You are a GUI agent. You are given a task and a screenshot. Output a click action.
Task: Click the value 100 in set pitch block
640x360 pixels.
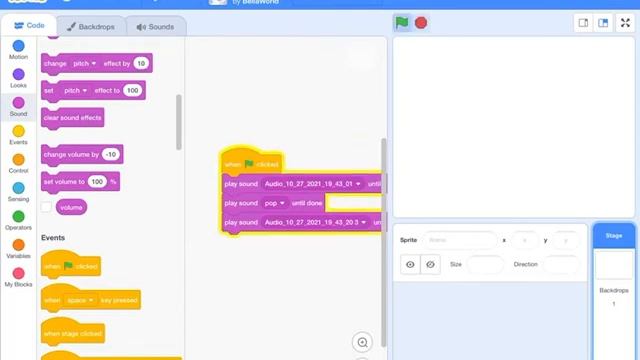[132, 90]
